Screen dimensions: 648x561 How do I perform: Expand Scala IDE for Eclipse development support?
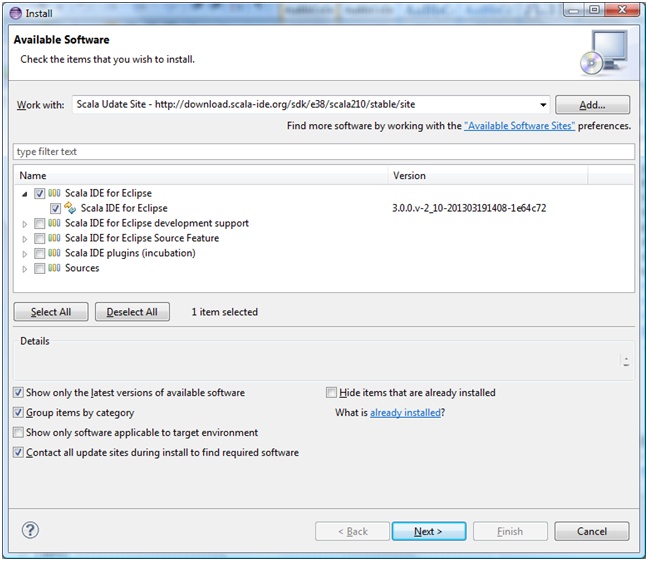click(x=25, y=224)
